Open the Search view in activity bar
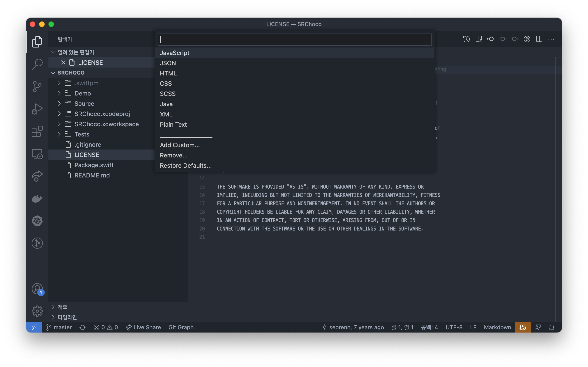Image resolution: width=588 pixels, height=367 pixels. (x=37, y=64)
